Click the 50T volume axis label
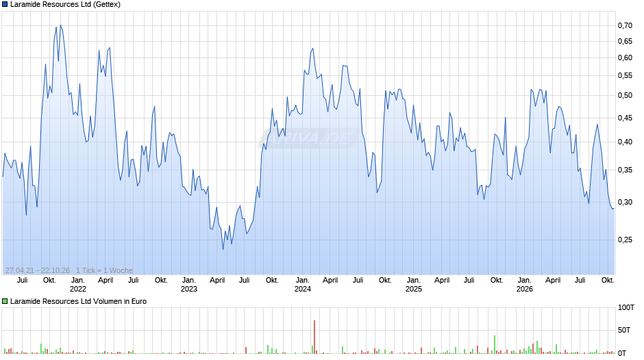This screenshot has height=360, width=644. [624, 330]
